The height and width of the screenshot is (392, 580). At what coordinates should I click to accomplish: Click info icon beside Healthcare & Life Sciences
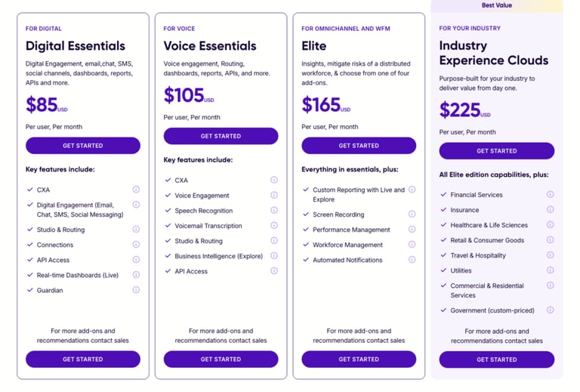point(551,224)
